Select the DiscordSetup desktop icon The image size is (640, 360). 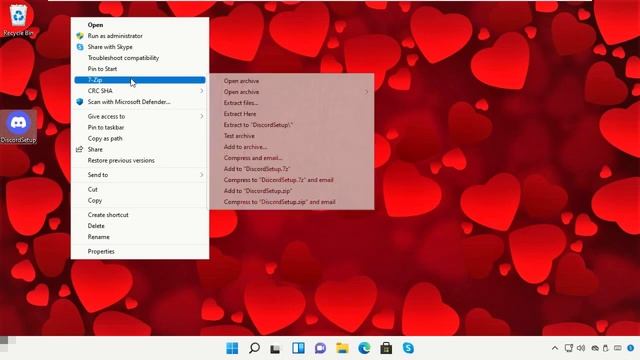[x=18, y=127]
